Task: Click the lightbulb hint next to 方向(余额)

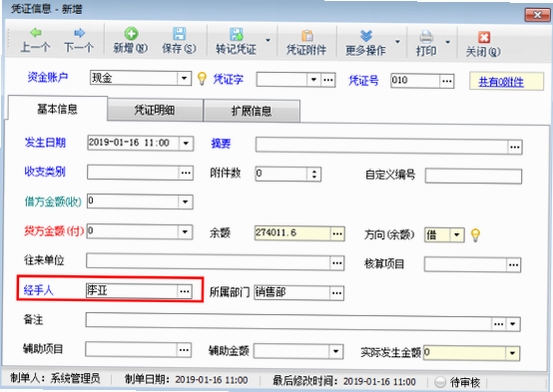Action: tap(475, 235)
